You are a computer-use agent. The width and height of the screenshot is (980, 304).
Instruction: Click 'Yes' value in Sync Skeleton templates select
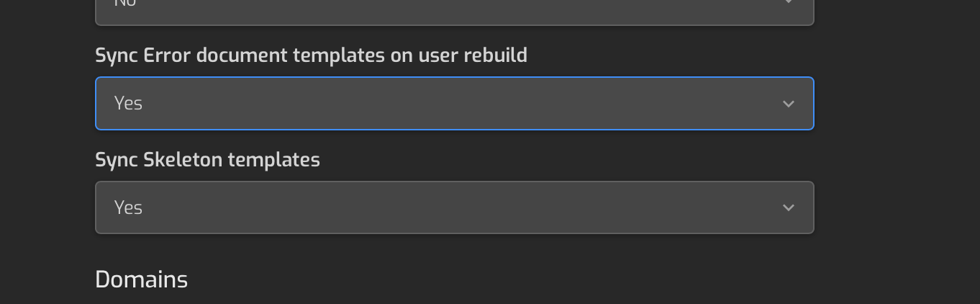point(128,207)
